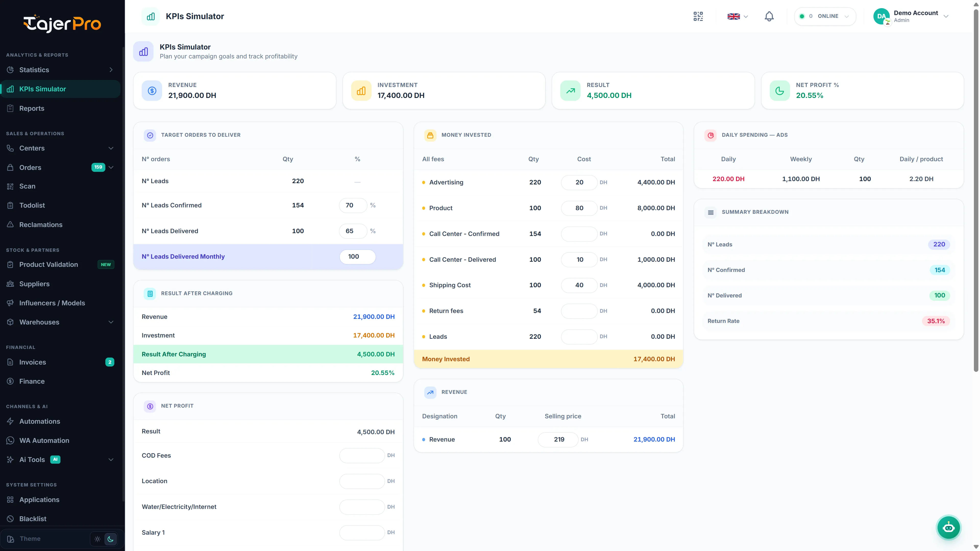Open the Scan sidebar item

click(x=60, y=186)
